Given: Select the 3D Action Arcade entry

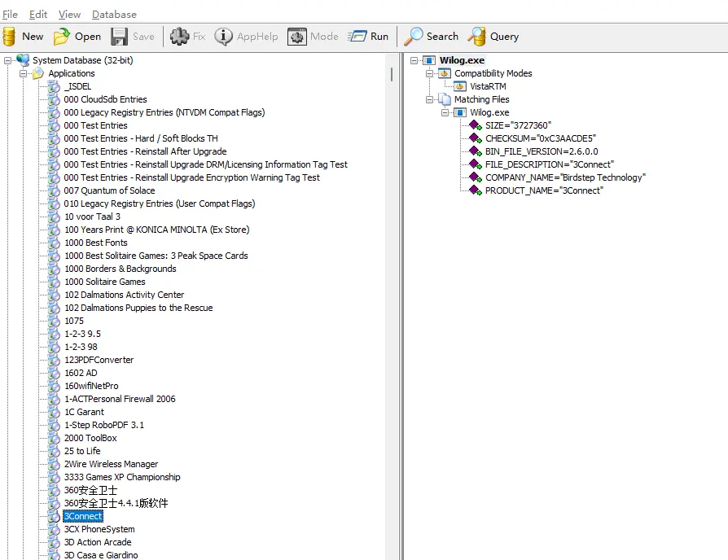Looking at the screenshot, I should 98,542.
